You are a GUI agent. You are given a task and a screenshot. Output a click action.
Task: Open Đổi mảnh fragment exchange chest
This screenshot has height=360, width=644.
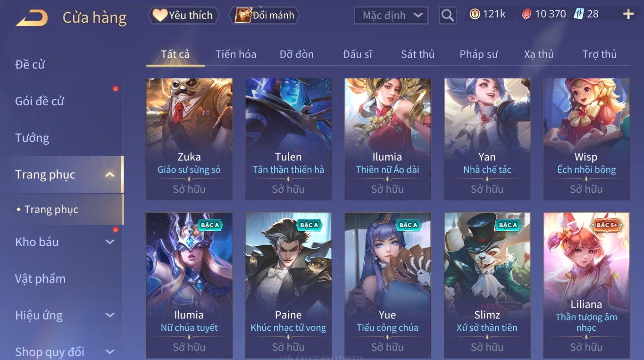(x=264, y=15)
